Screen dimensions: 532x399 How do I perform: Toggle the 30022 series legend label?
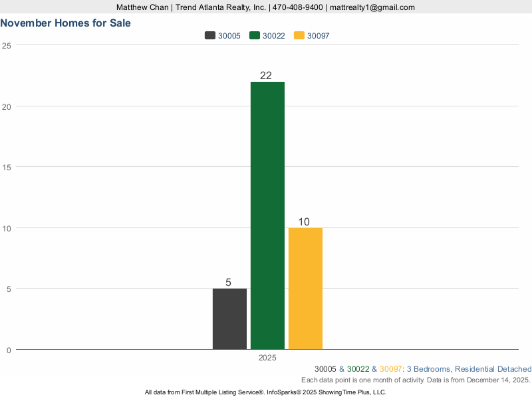274,36
